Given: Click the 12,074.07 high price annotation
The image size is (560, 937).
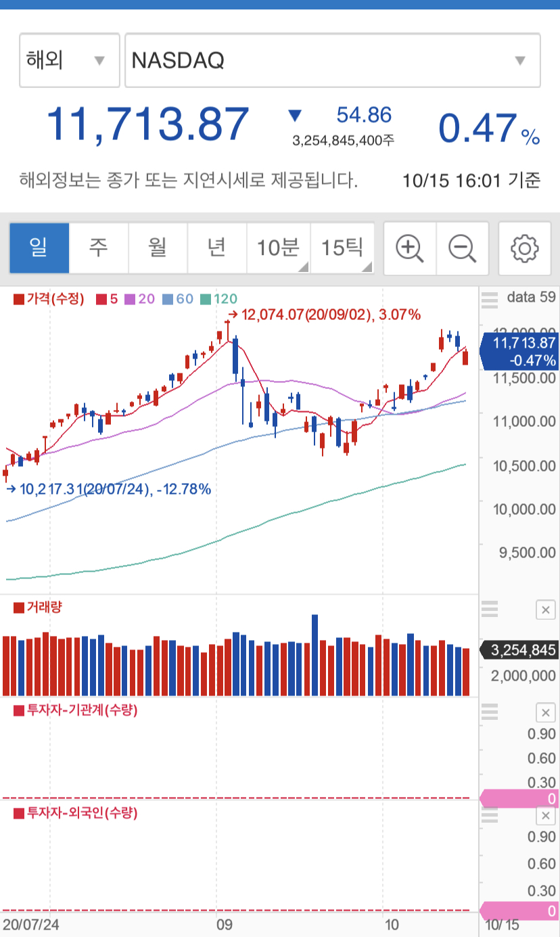Looking at the screenshot, I should 325,314.
